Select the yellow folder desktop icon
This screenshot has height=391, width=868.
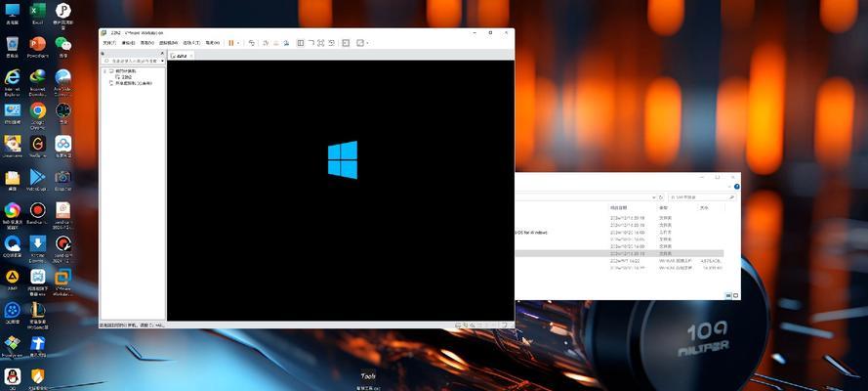tap(12, 180)
